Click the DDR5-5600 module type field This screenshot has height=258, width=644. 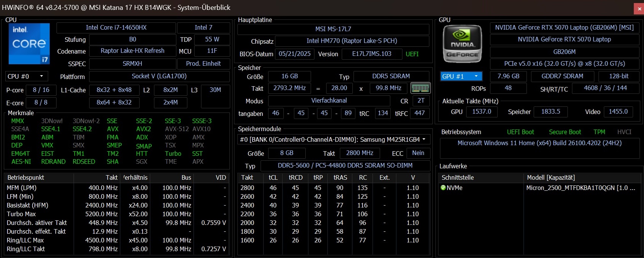click(345, 165)
